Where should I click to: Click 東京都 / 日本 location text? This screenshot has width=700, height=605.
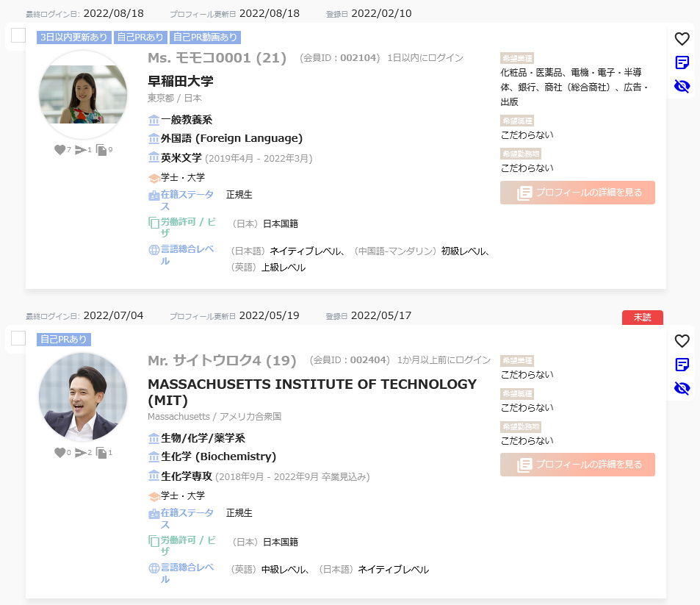click(175, 98)
